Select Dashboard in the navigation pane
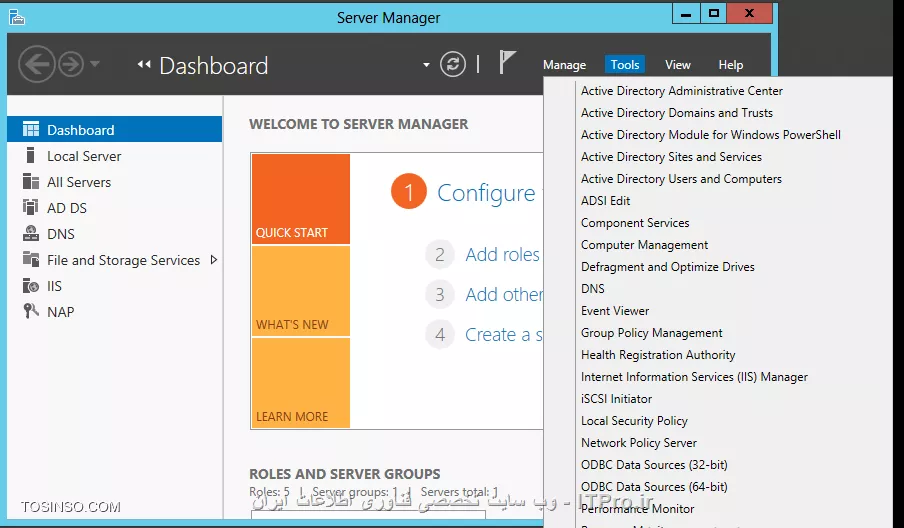Image resolution: width=904 pixels, height=528 pixels. 114,129
